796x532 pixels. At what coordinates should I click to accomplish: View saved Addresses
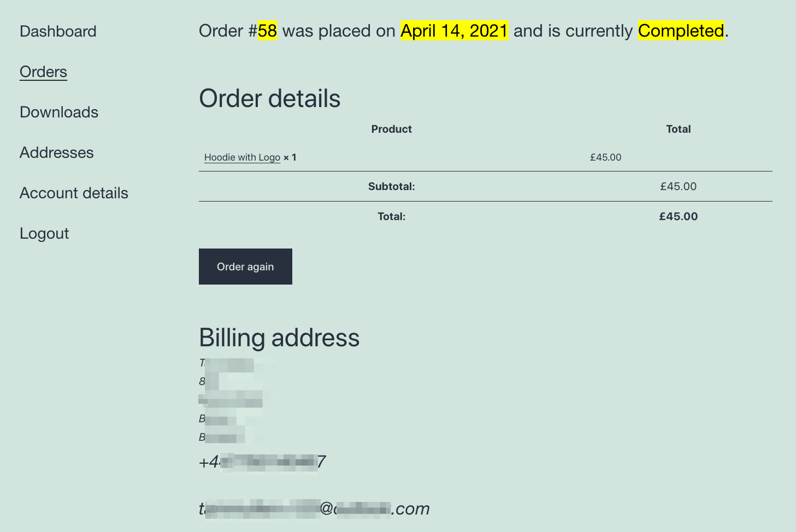56,152
